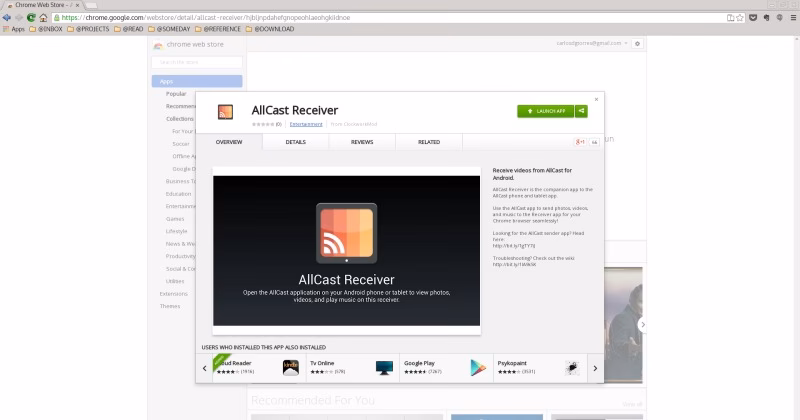Switch to the Overview tab

click(229, 142)
